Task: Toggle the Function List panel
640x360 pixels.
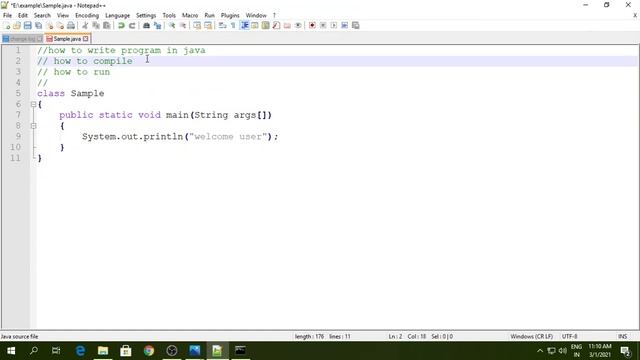Action: [x=276, y=25]
